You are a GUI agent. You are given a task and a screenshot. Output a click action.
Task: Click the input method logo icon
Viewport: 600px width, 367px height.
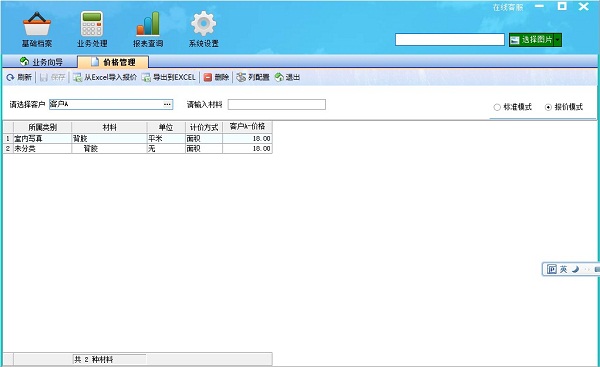551,269
